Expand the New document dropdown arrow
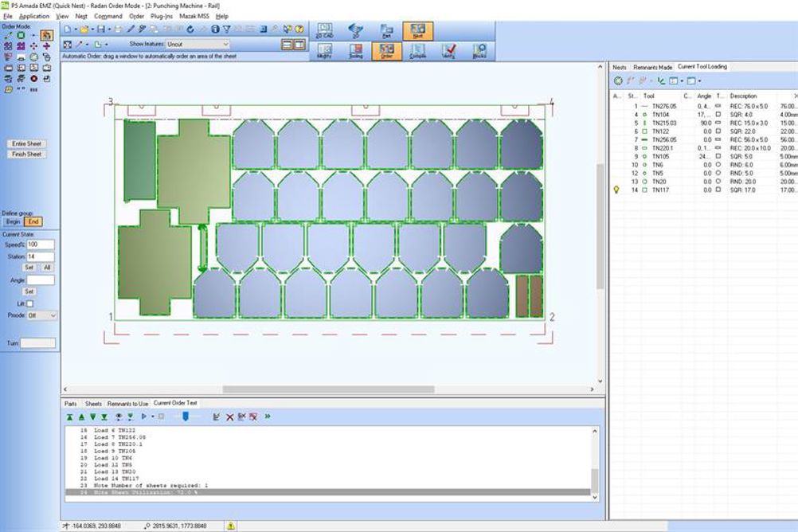798x532 pixels. [x=74, y=29]
